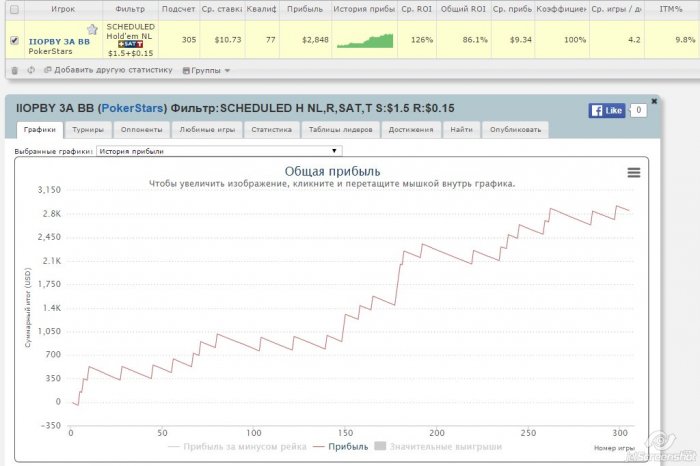Toggle Значительные выигрыши legend entry
700x466 pixels.
(x=438, y=447)
